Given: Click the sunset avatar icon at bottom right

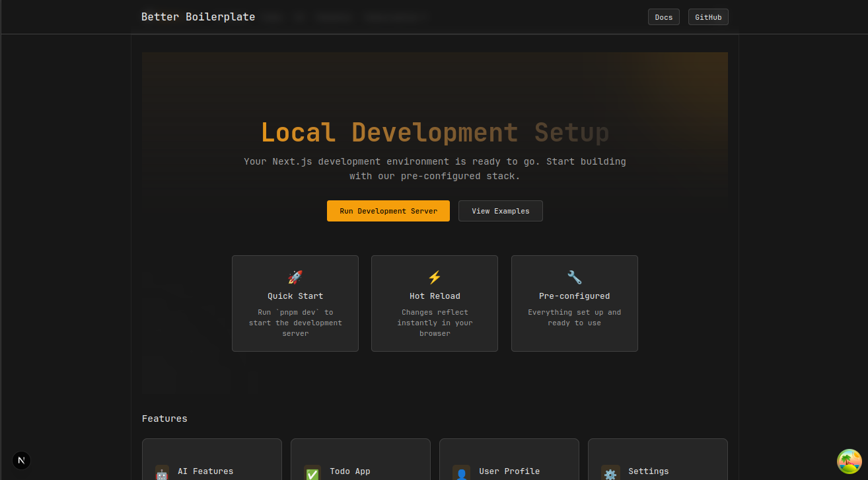Looking at the screenshot, I should tap(850, 461).
